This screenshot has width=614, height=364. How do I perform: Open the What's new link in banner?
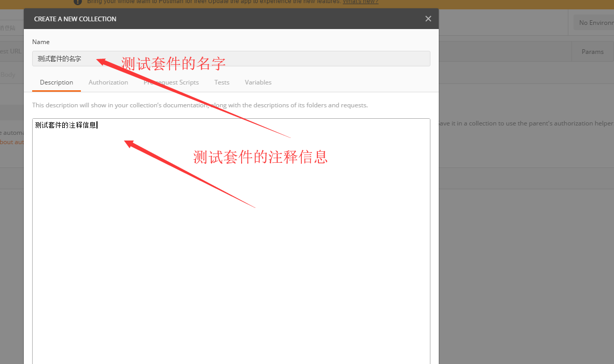360,2
